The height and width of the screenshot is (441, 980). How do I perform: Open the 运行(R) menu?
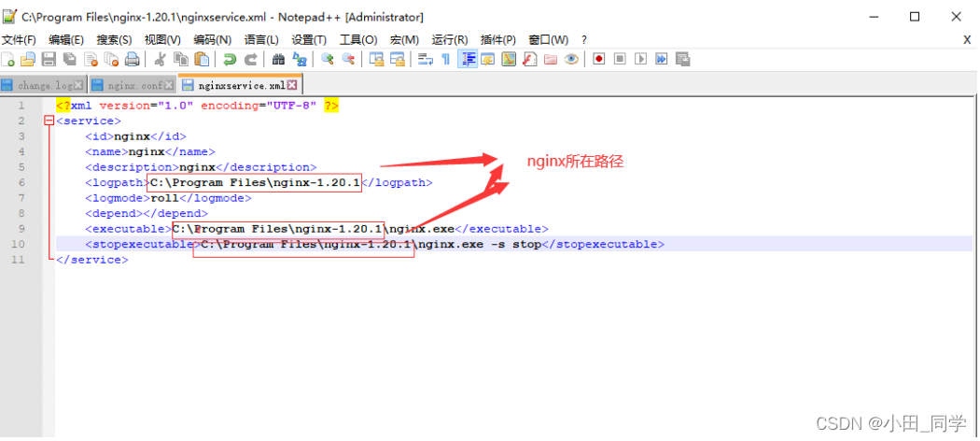(x=450, y=40)
